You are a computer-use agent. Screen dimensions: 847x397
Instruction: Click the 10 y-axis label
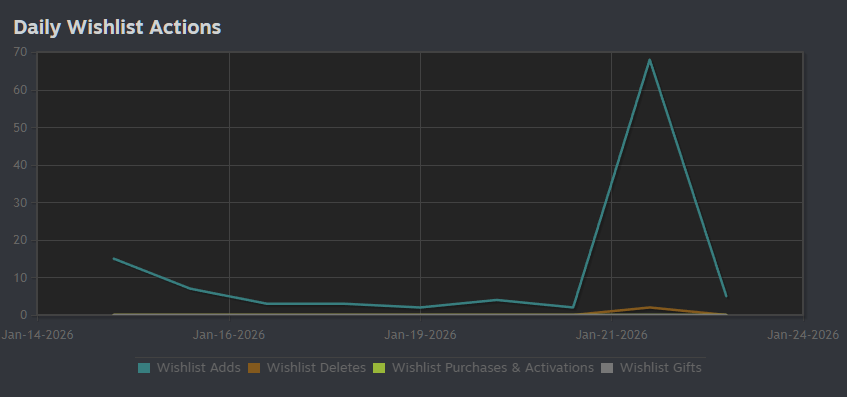21,278
